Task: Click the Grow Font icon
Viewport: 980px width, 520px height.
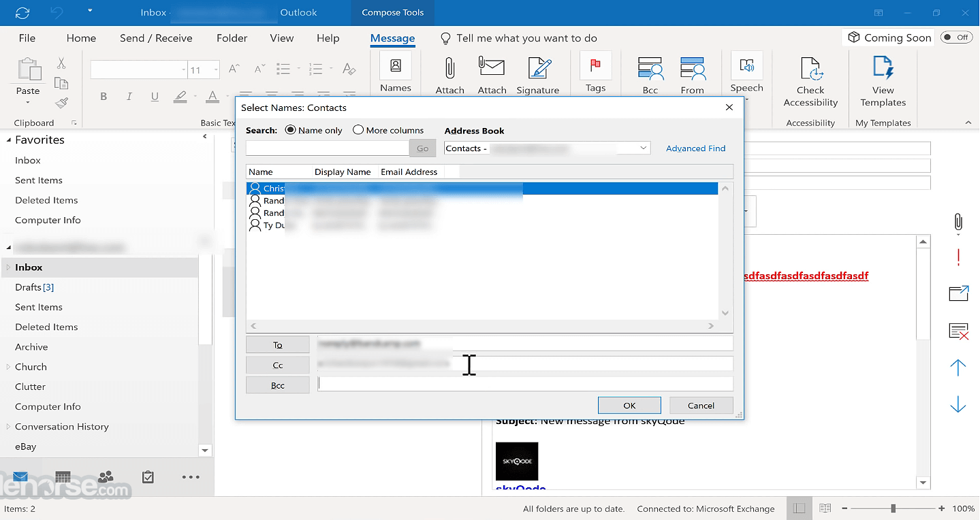Action: pos(234,69)
